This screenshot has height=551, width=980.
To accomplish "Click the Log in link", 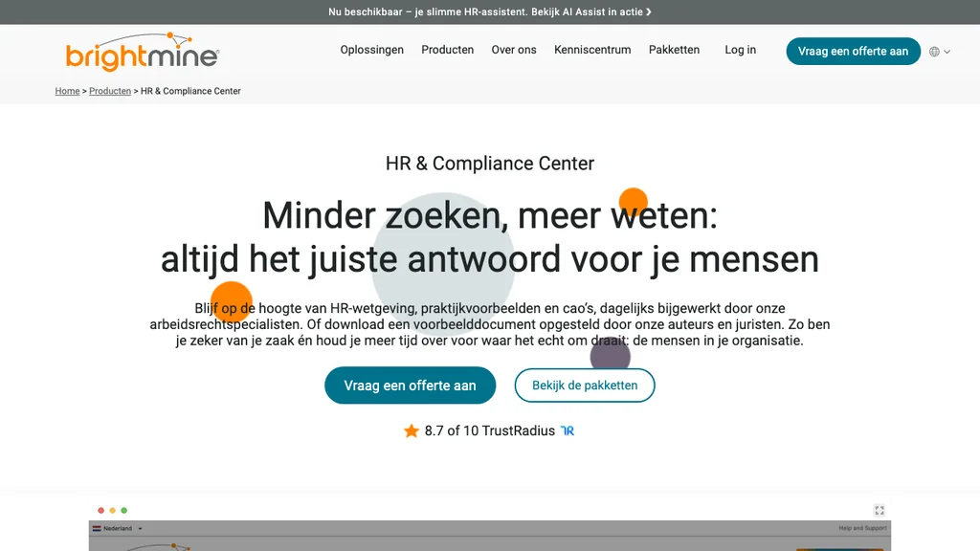I will (740, 50).
